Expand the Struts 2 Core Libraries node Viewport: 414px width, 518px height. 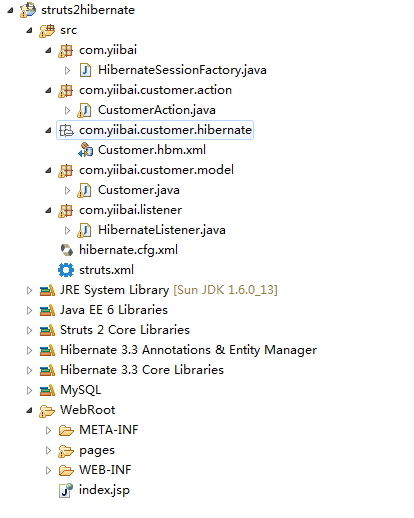pos(29,330)
